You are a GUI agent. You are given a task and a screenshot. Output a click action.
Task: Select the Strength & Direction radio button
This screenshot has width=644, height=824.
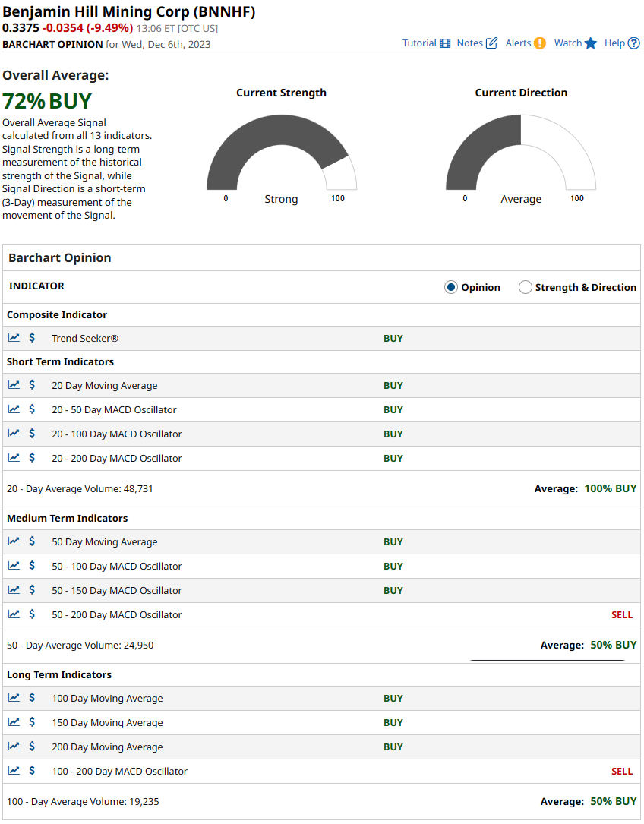pyautogui.click(x=525, y=287)
